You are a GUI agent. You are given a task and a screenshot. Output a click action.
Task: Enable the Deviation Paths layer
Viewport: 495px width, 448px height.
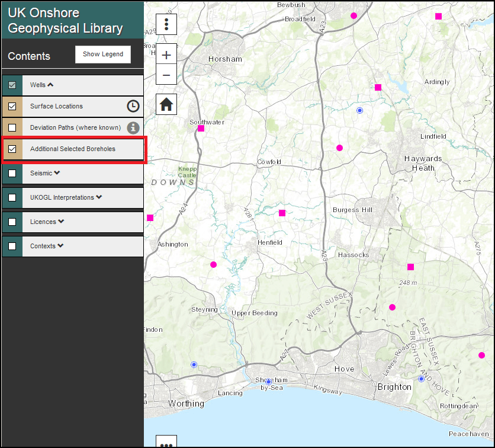pos(11,127)
